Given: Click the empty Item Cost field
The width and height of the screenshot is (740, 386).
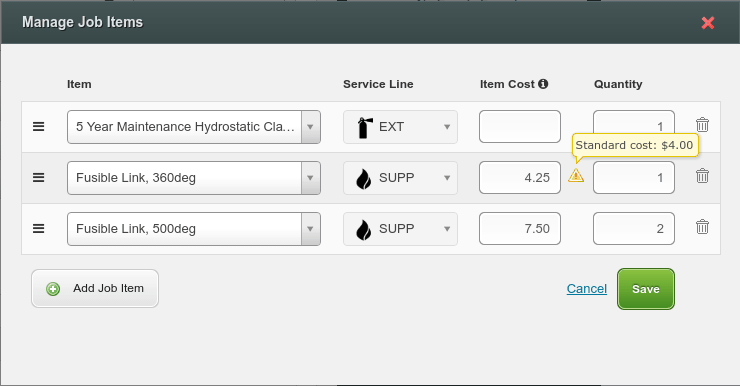Looking at the screenshot, I should click(520, 126).
